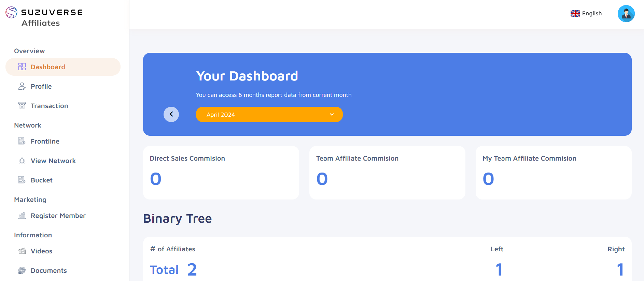Click the Left column label
This screenshot has height=281, width=644.
pyautogui.click(x=497, y=249)
